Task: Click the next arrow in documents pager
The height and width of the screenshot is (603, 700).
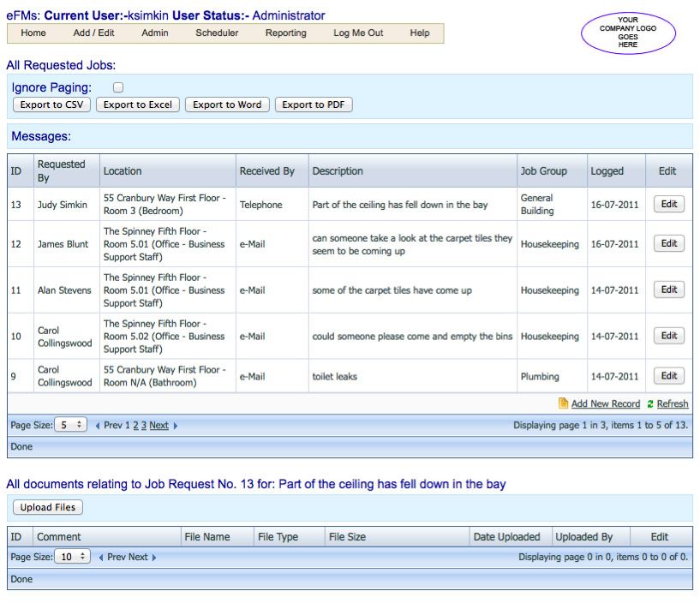Action: coord(154,558)
